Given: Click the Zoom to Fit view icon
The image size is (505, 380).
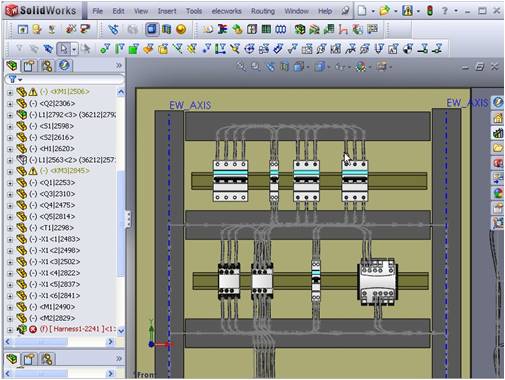Looking at the screenshot, I should pyautogui.click(x=241, y=67).
